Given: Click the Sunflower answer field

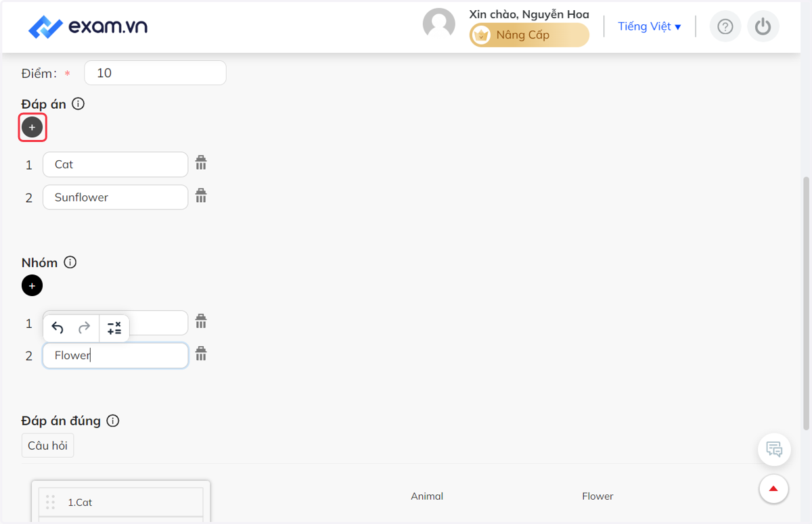Looking at the screenshot, I should click(x=115, y=197).
